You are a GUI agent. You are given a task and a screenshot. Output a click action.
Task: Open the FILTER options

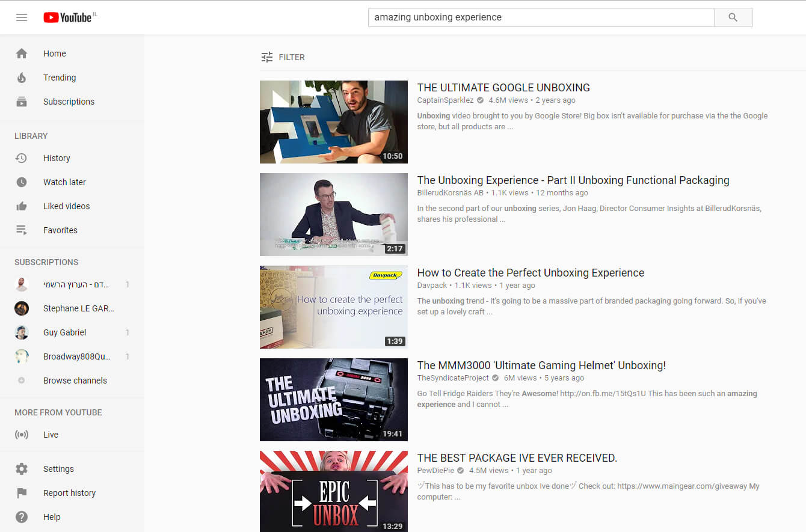click(283, 57)
